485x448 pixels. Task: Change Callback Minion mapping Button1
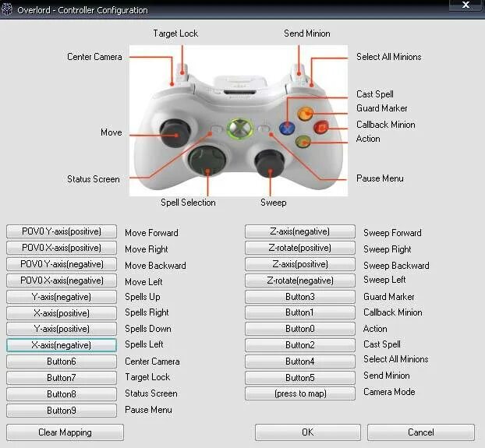300,312
